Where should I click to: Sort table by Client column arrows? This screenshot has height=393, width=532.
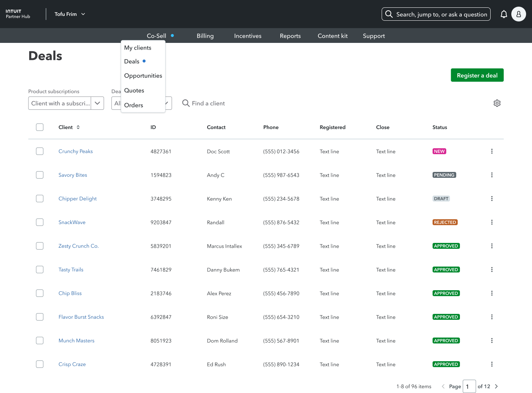tap(78, 127)
